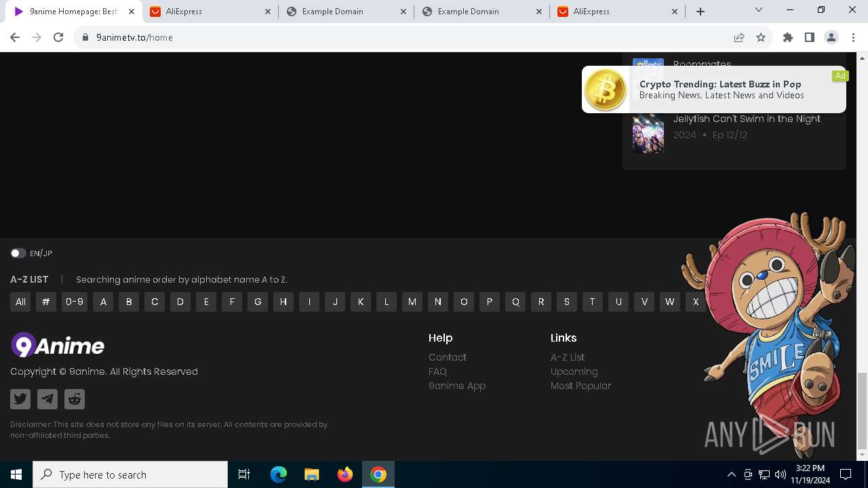Select letter G in A-Z list
This screenshot has height=488, width=868.
pyautogui.click(x=258, y=302)
